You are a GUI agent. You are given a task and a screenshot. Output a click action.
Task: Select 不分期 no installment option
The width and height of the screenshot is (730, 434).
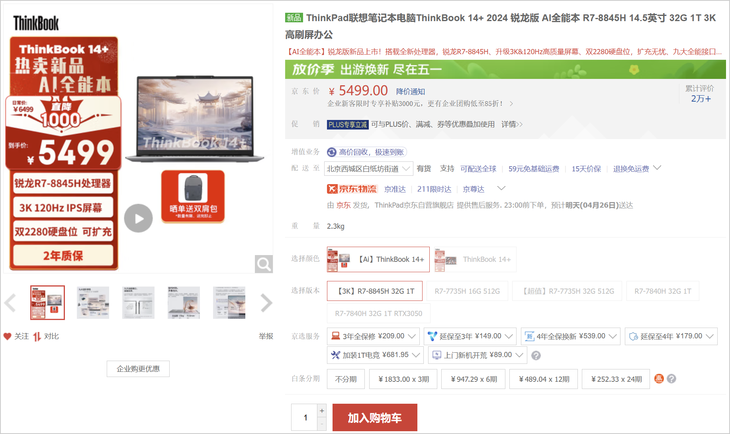coord(346,379)
